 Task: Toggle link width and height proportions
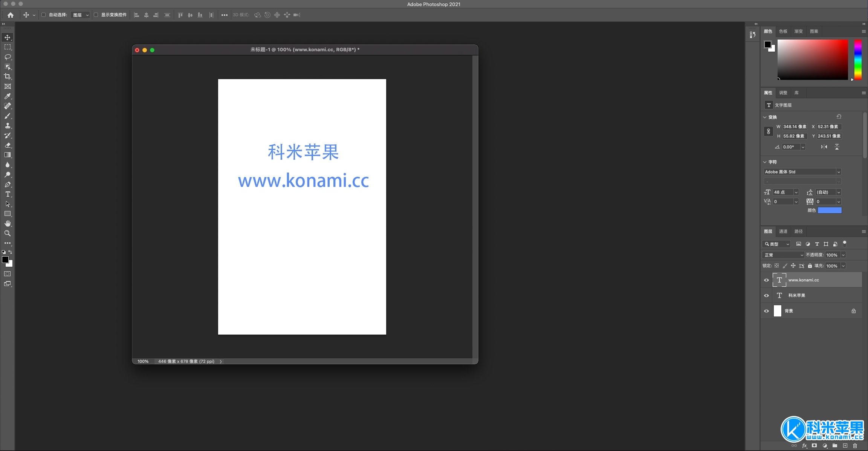(x=769, y=131)
